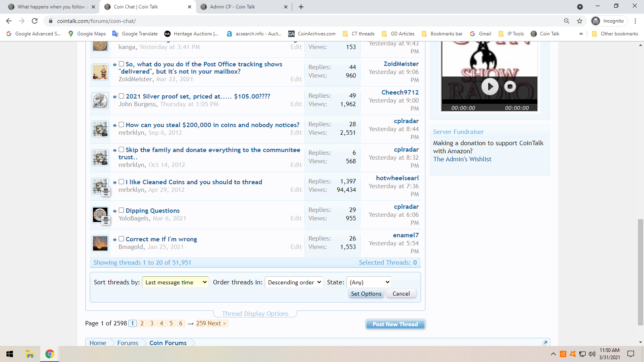Image resolution: width=644 pixels, height=362 pixels.
Task: Open the Order threads in dropdown
Action: [294, 282]
